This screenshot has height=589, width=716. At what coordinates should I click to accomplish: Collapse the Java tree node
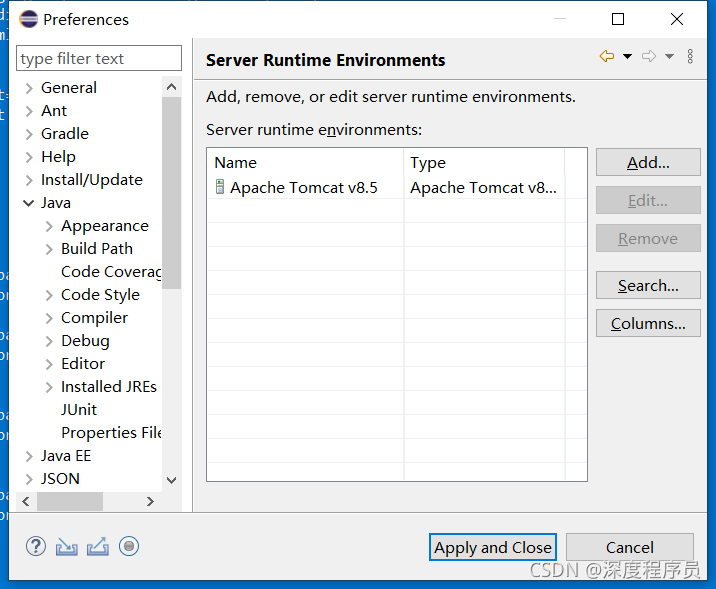tap(28, 203)
